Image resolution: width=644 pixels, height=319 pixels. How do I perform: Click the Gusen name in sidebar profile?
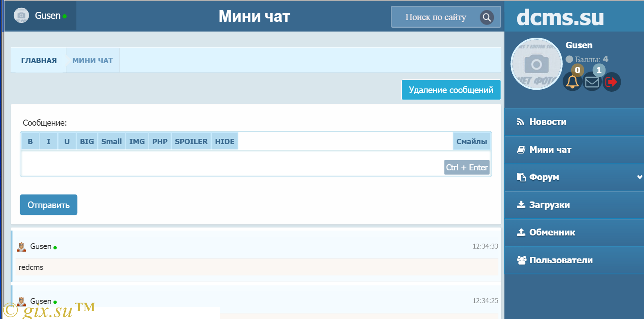579,45
